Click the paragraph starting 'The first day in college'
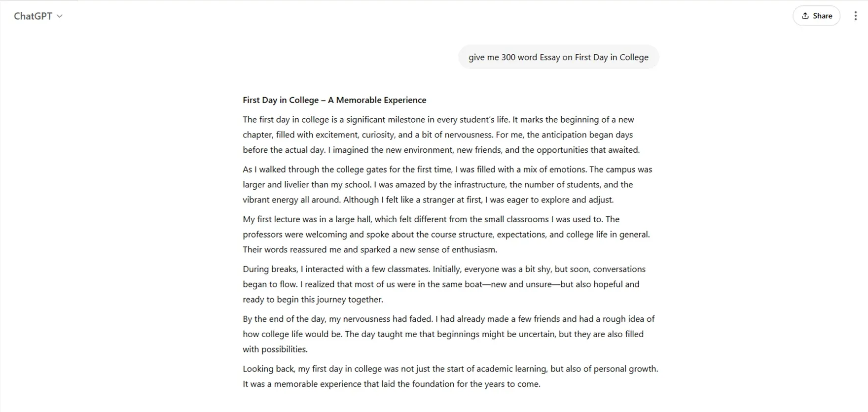 coord(441,135)
